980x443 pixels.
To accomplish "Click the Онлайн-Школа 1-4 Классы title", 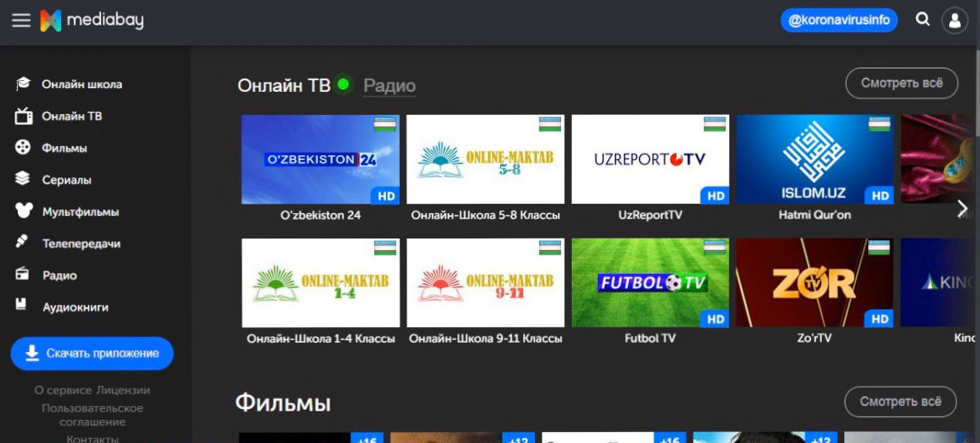I will coord(321,339).
